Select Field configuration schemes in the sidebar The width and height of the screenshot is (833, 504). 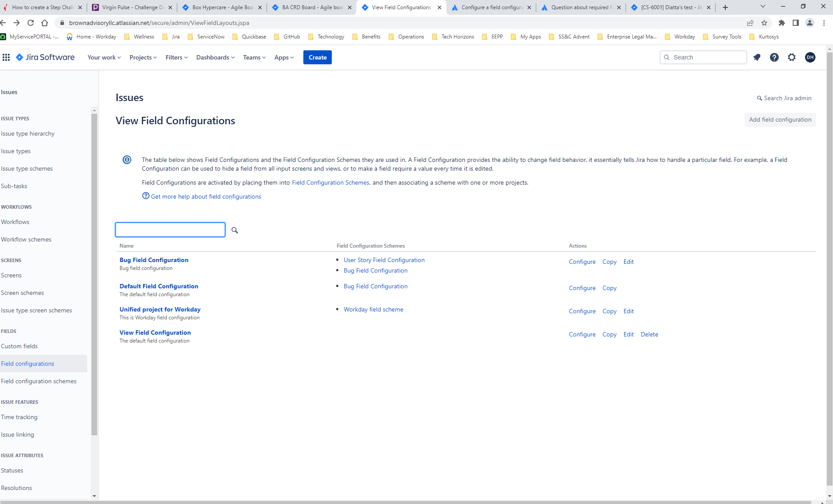(x=39, y=381)
